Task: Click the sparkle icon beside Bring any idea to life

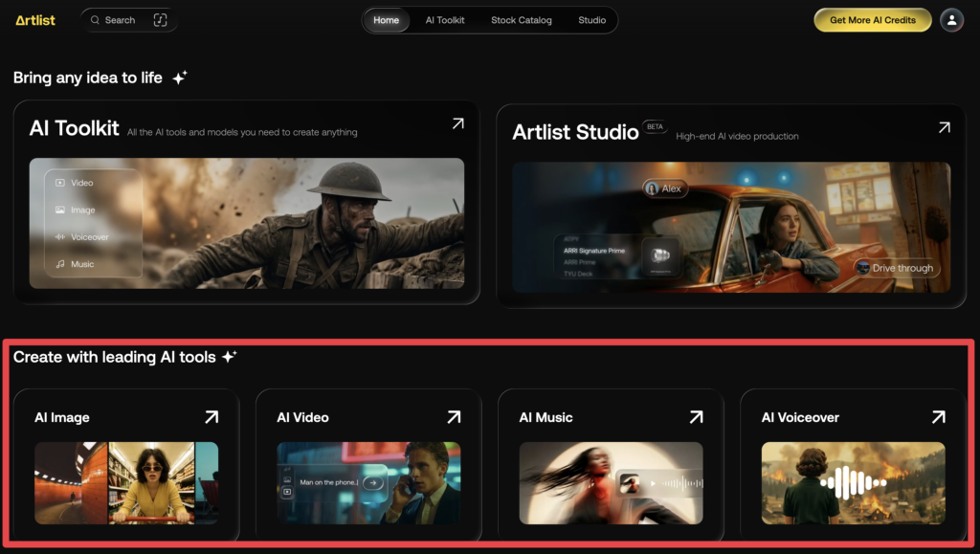Action: (179, 78)
